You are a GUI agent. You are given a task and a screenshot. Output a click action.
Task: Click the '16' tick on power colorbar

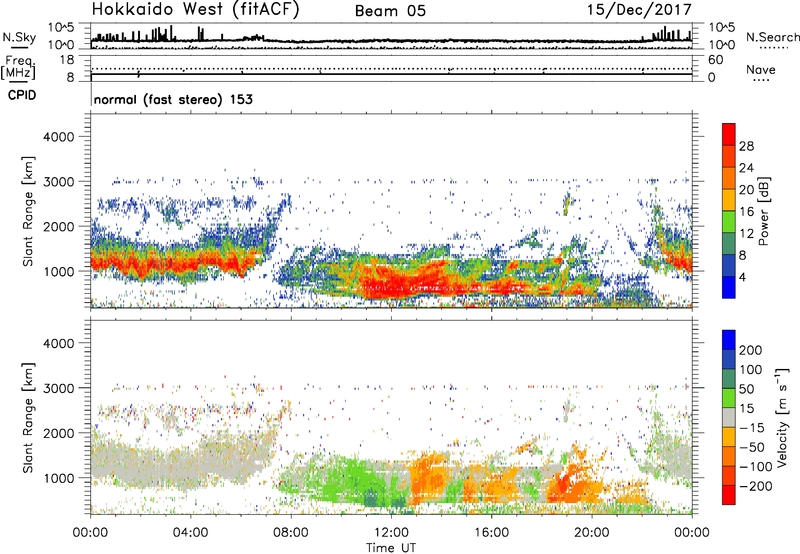pos(746,212)
